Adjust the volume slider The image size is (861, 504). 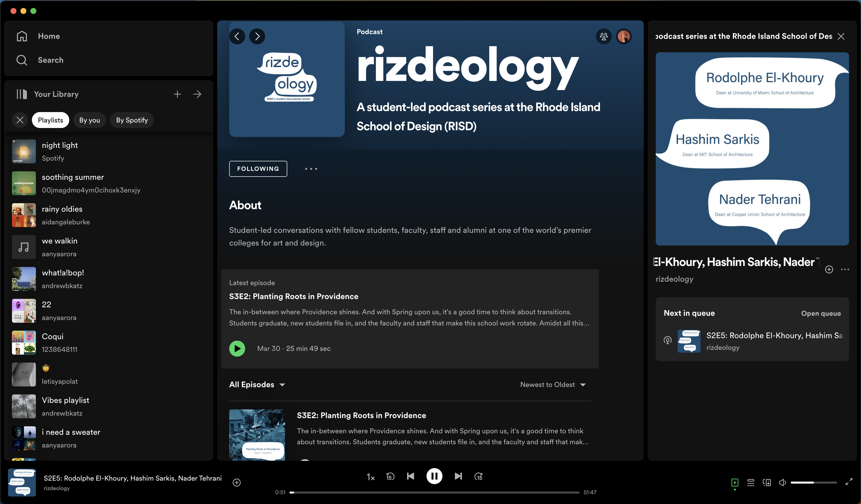click(x=813, y=483)
